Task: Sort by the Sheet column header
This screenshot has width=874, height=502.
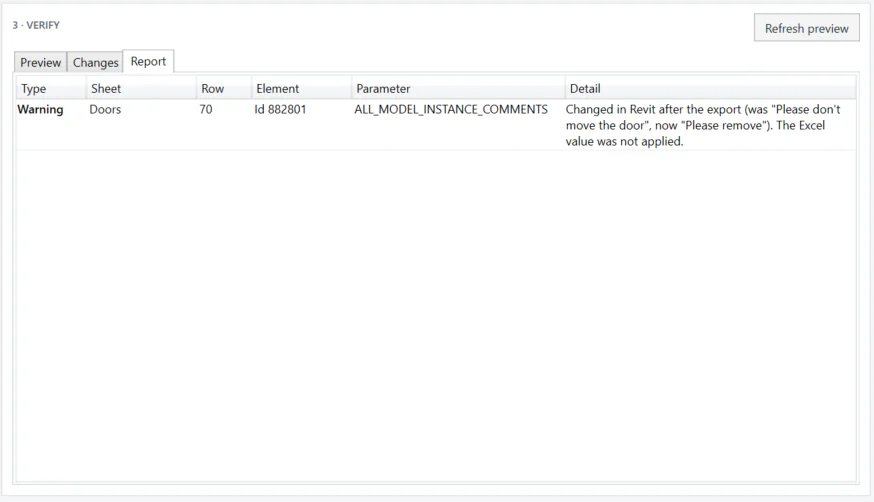Action: [x=142, y=89]
